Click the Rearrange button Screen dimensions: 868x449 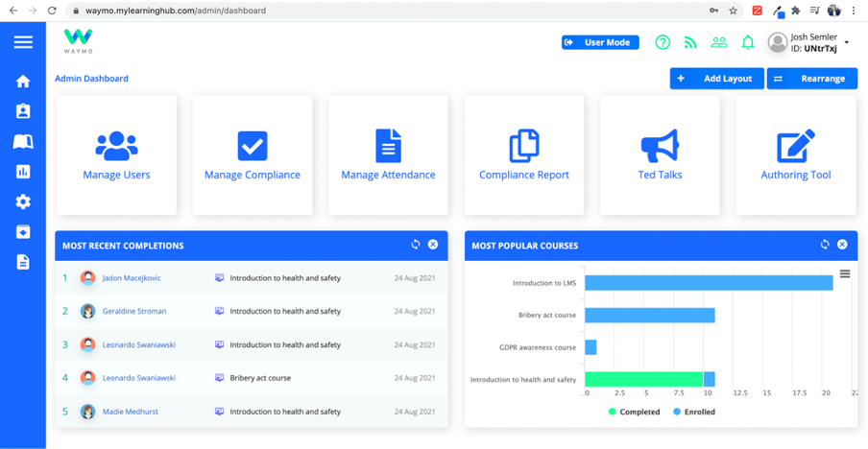click(x=812, y=79)
